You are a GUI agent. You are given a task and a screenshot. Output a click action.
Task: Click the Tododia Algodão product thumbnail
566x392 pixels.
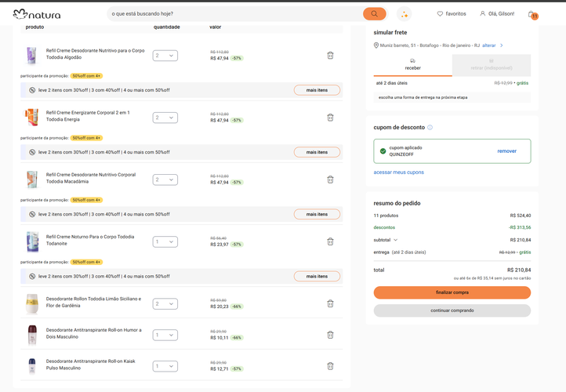32,56
